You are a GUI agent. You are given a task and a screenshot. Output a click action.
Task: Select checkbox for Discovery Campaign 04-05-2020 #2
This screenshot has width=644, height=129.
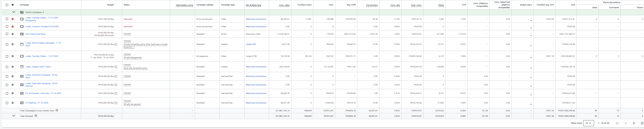tap(7, 85)
